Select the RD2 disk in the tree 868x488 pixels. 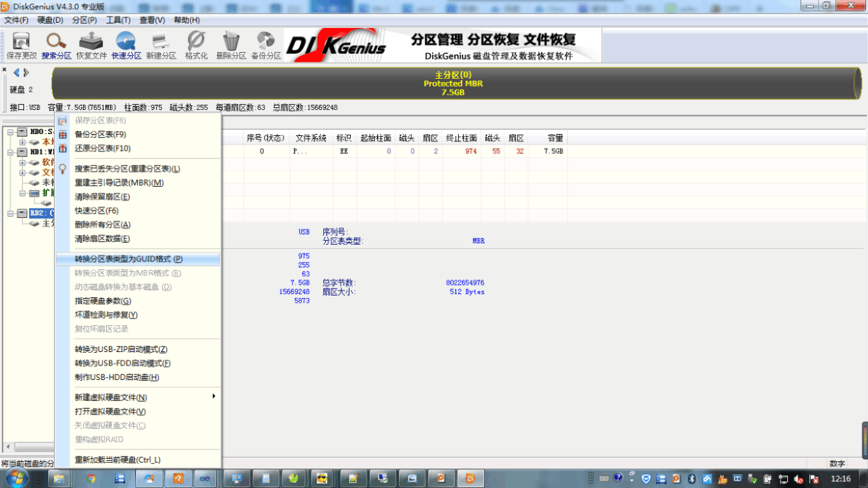point(42,213)
